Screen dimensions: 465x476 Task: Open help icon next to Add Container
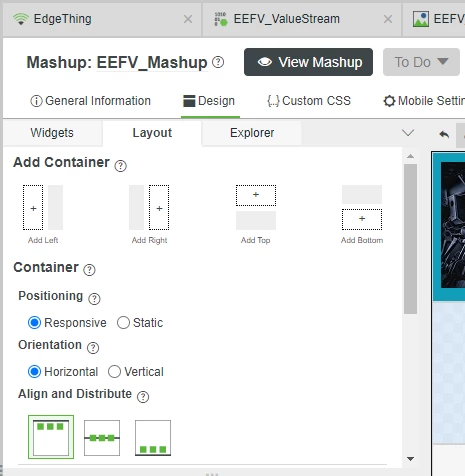pos(120,166)
